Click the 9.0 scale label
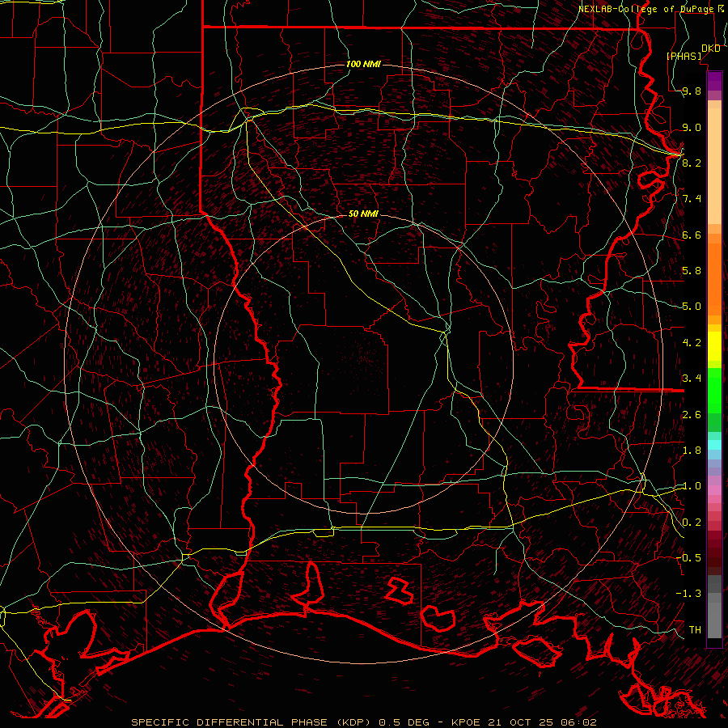The image size is (728, 728). (x=692, y=127)
